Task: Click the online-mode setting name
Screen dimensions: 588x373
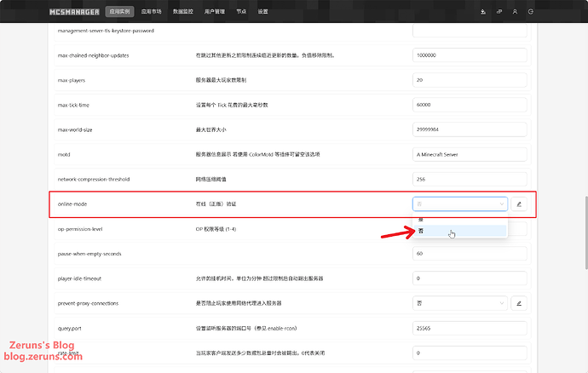Action: click(x=72, y=204)
